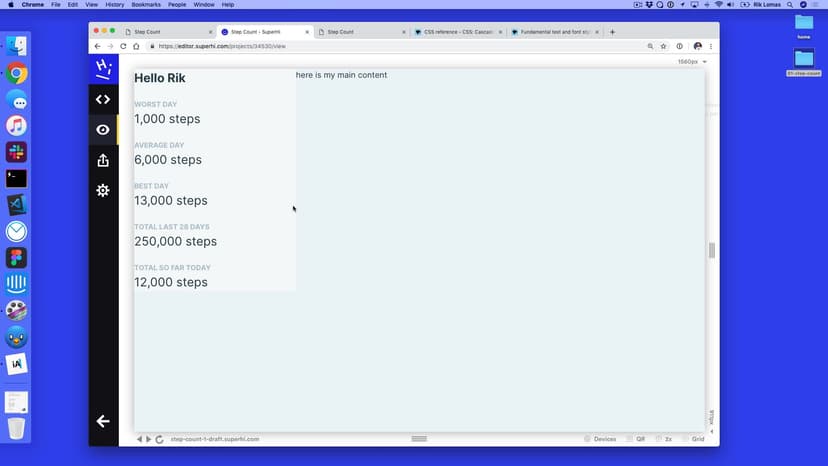The image size is (828, 466).
Task: Click the share/export icon in sidebar
Action: tap(103, 160)
